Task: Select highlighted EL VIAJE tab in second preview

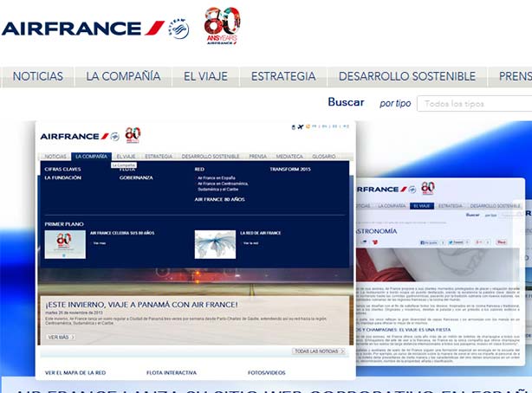Action: (x=422, y=206)
